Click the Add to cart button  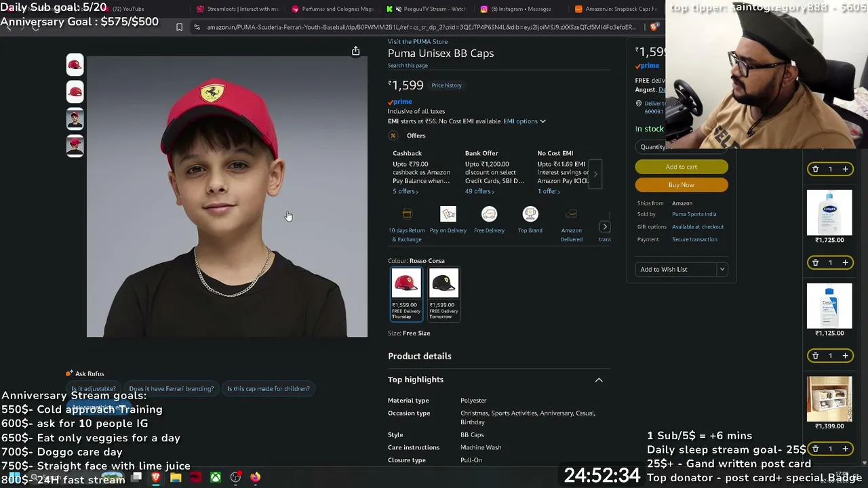click(682, 167)
